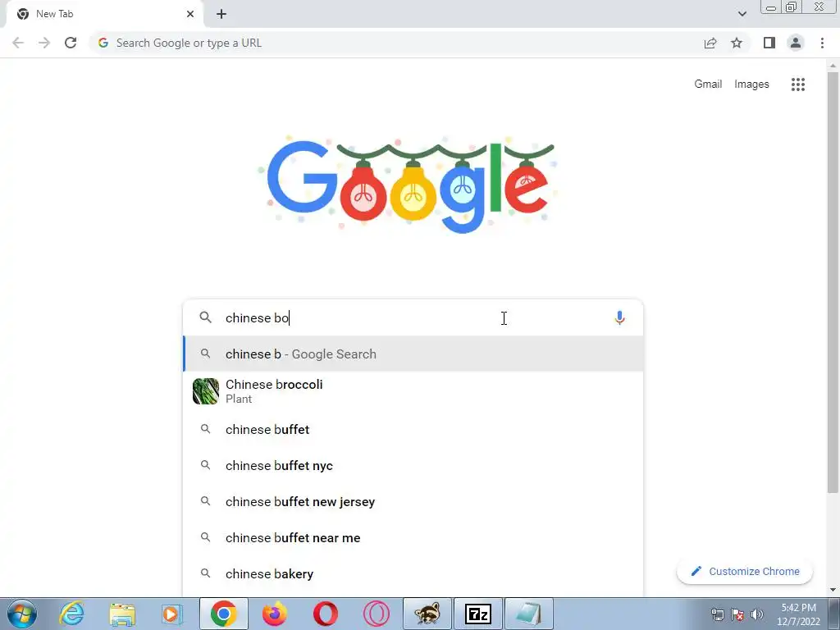
Task: Choose the Chinese broccoli Plant suggestion
Action: (413, 391)
